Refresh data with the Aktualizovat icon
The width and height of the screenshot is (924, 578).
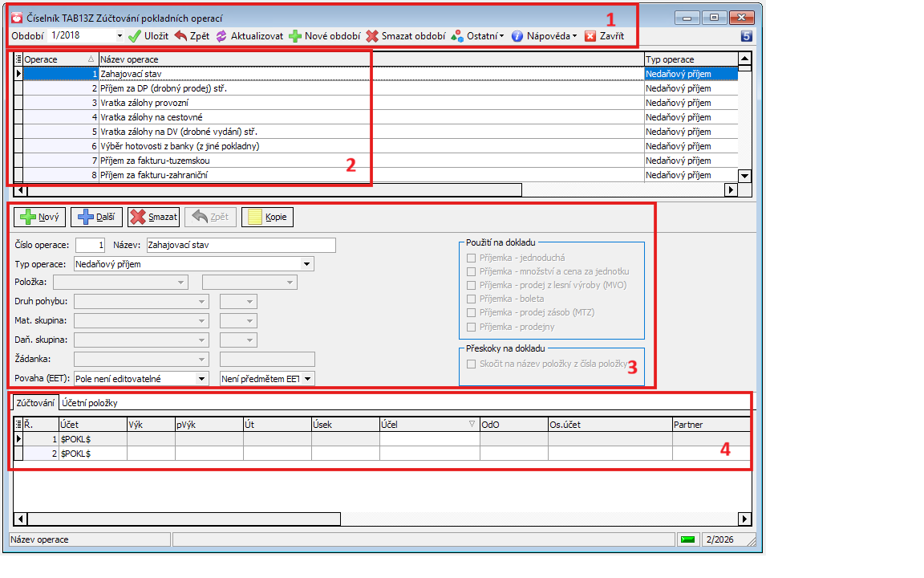click(x=221, y=36)
